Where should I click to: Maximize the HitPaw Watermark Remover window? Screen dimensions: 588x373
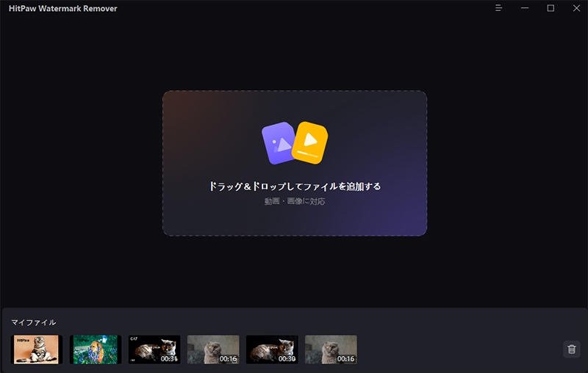click(x=551, y=8)
